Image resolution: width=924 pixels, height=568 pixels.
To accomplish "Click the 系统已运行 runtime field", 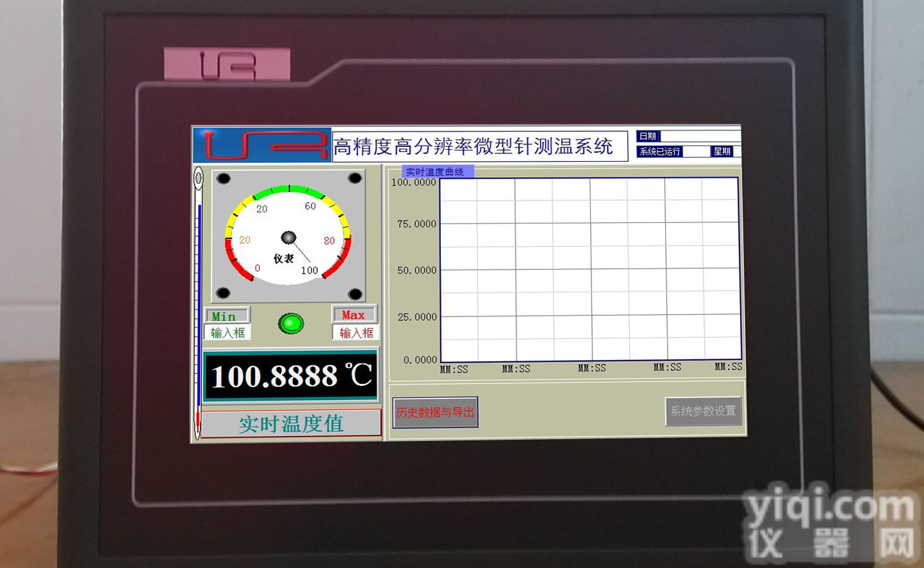I will 695,152.
